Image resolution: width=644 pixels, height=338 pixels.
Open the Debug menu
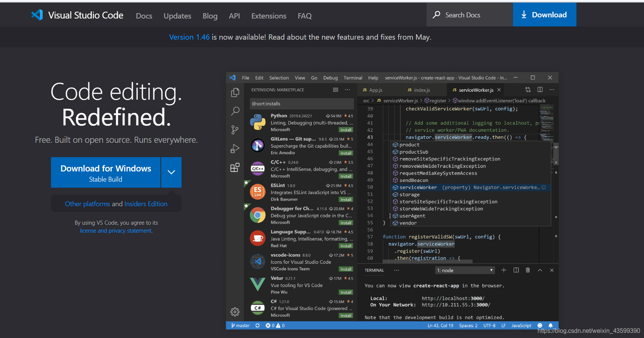pos(330,78)
